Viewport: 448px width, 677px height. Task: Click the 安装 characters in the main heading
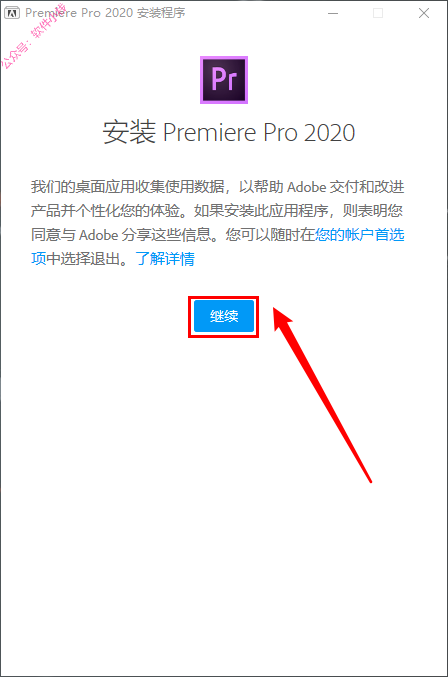(129, 132)
